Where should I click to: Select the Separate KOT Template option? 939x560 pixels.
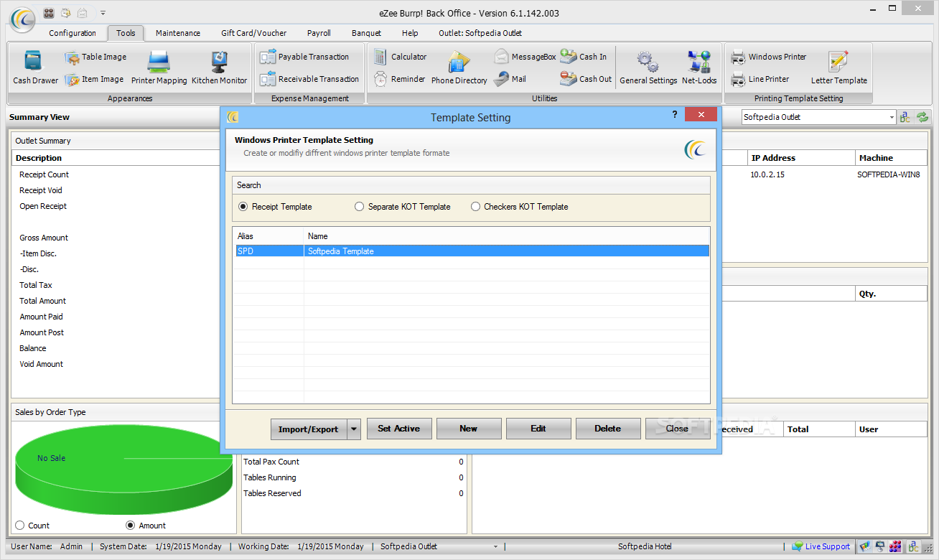click(360, 207)
